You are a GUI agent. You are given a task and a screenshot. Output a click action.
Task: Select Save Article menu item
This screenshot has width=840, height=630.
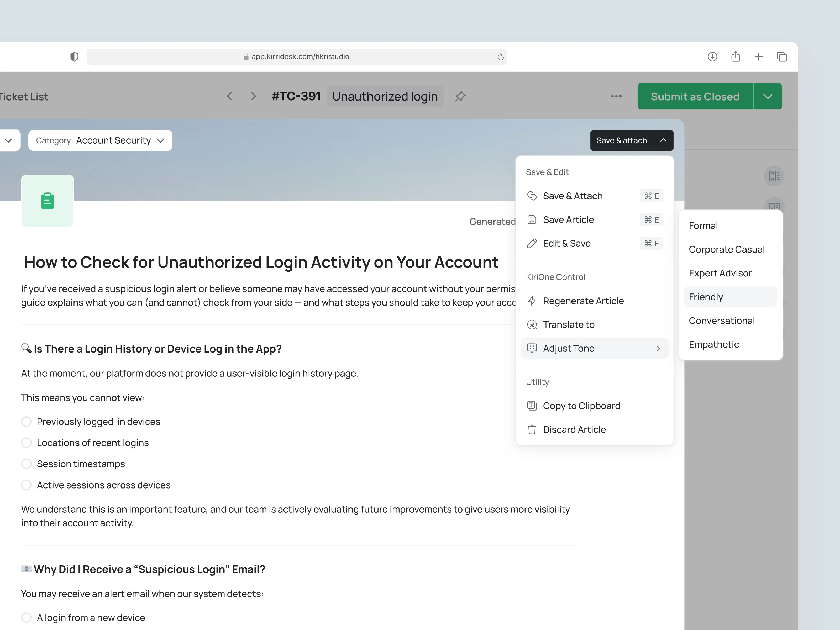pos(594,219)
